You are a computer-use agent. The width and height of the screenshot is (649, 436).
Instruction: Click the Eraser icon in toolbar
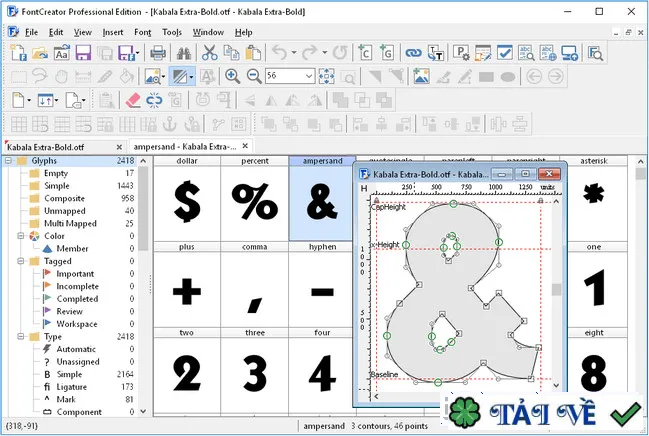(x=133, y=100)
